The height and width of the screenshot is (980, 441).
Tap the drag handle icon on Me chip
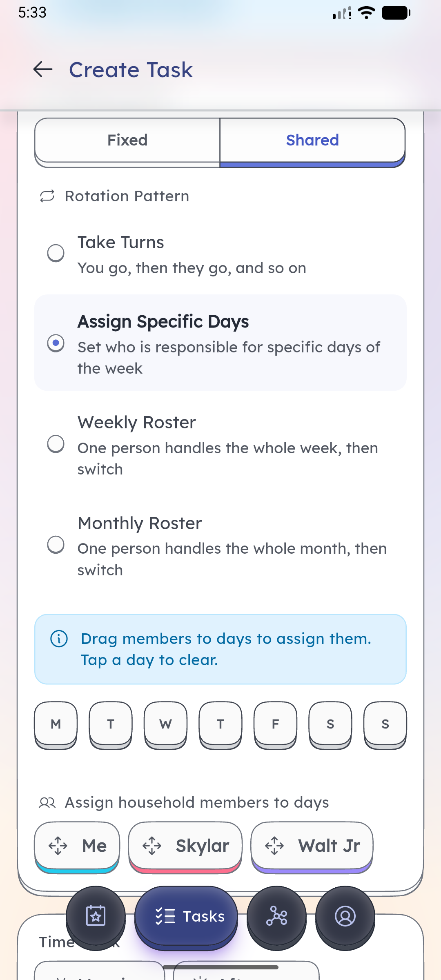tap(58, 846)
